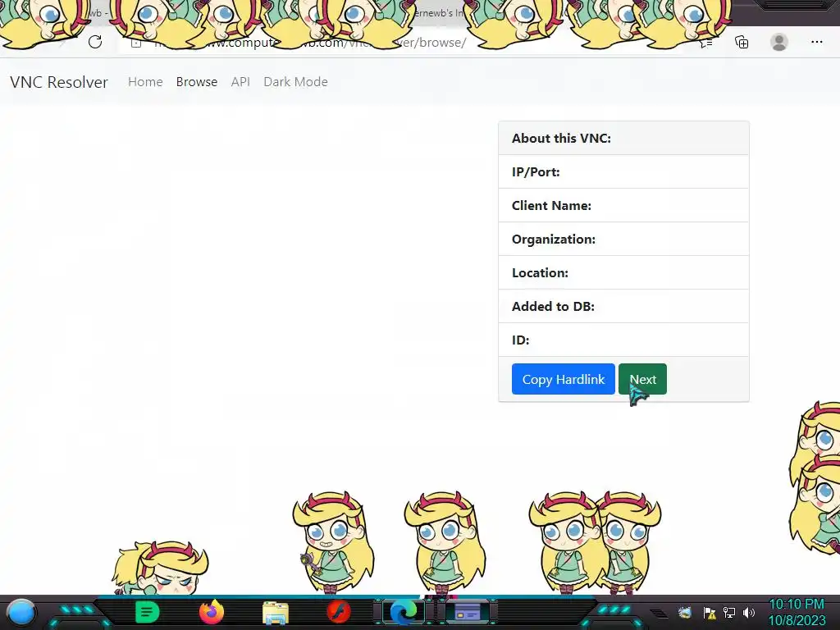This screenshot has height=630, width=840.
Task: Open the API nav item
Action: [240, 82]
